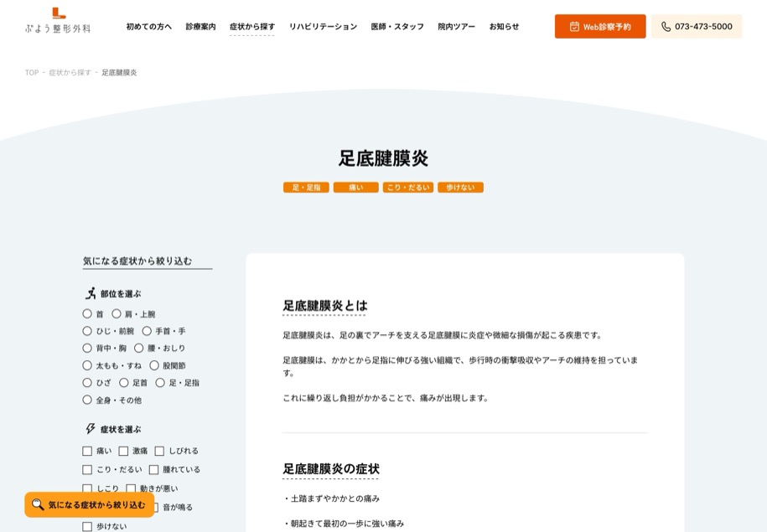
Task: Select the 腰・おしり radio button
Action: coord(139,349)
